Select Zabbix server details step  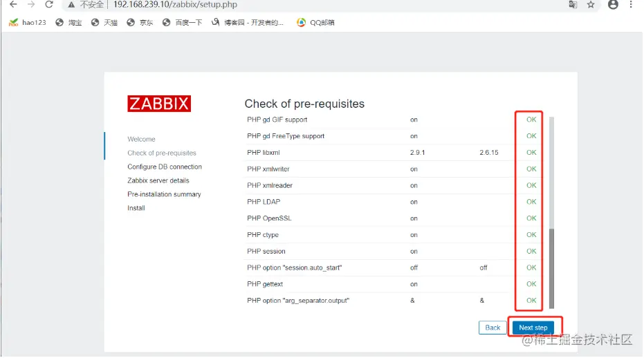coord(158,180)
